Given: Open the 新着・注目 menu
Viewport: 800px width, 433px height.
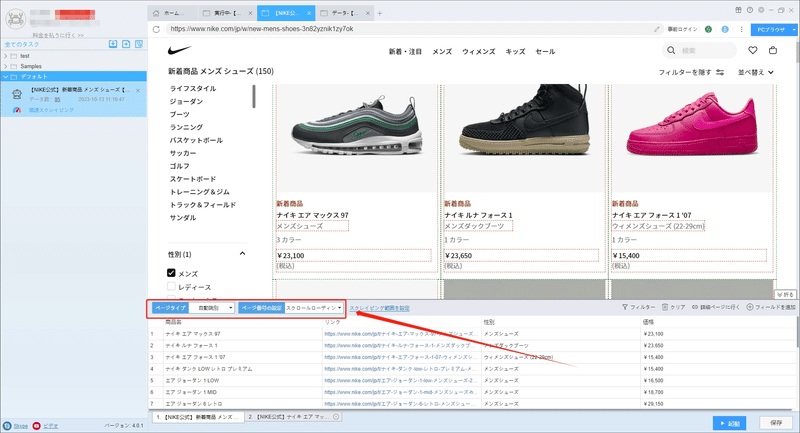Looking at the screenshot, I should 405,52.
